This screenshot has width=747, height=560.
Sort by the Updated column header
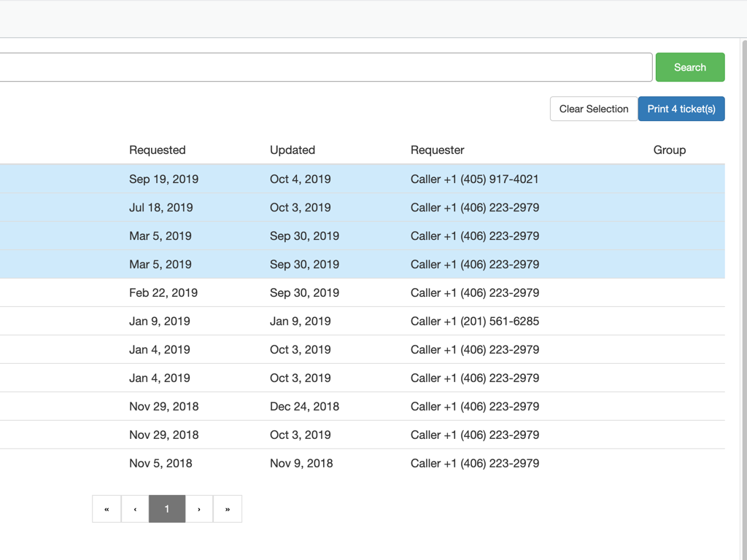click(x=293, y=150)
